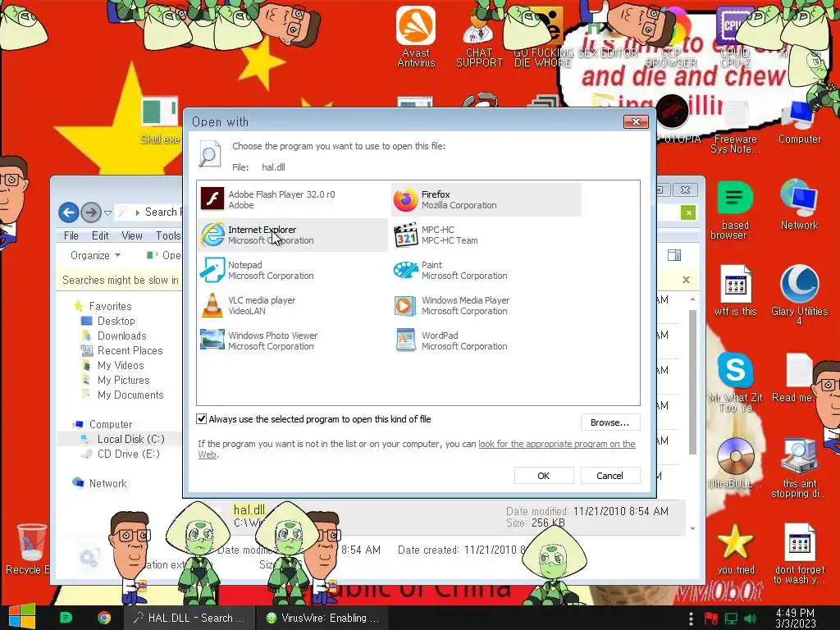
Task: Open the Skype desktop shortcut
Action: click(735, 381)
